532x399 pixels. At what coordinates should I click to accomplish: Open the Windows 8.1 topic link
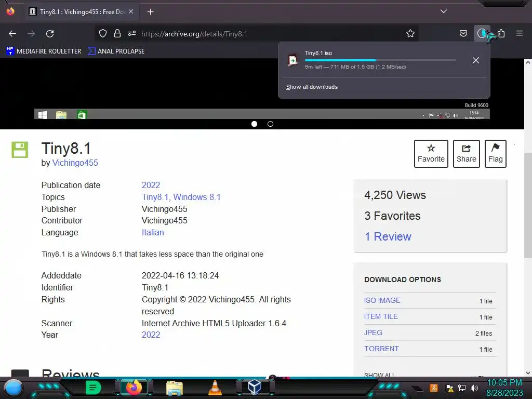[x=197, y=197]
